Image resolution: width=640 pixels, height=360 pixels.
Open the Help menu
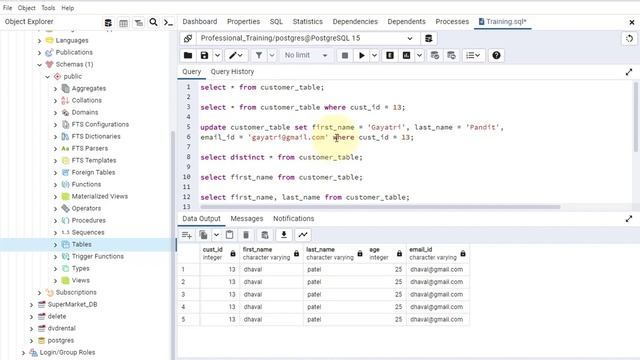pyautogui.click(x=68, y=8)
